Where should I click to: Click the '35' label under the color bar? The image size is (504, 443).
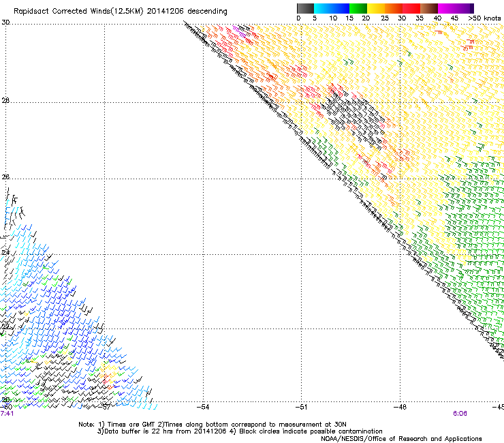pos(420,18)
